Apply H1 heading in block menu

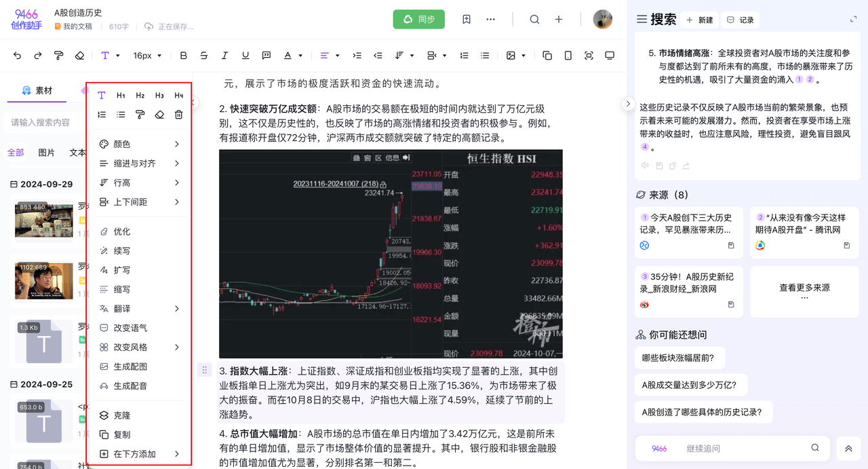pos(121,96)
